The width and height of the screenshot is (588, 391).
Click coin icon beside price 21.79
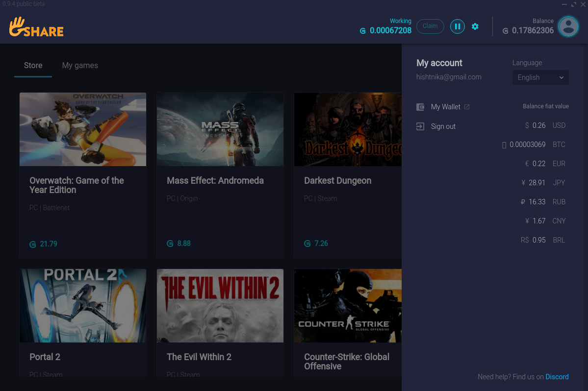point(33,244)
